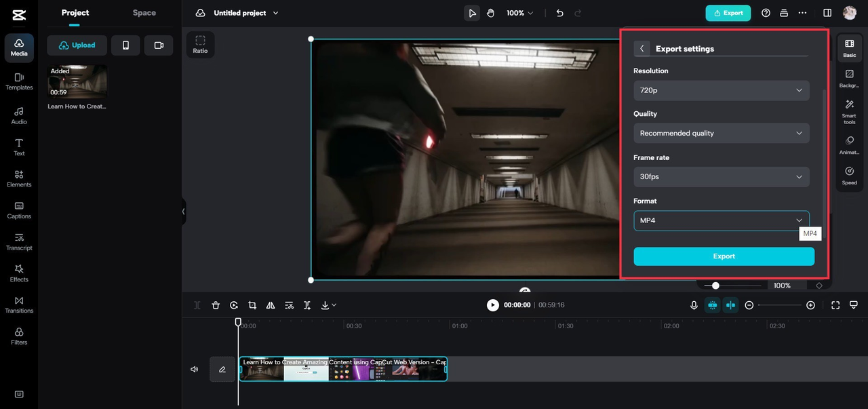This screenshot has width=868, height=409.
Task: Click the wide Export button in settings
Action: (724, 256)
